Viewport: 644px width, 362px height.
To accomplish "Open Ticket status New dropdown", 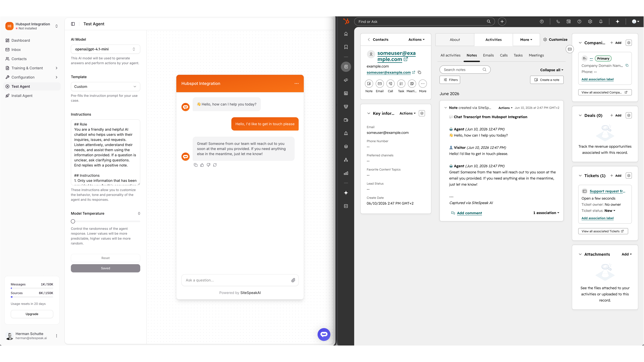I will (610, 211).
